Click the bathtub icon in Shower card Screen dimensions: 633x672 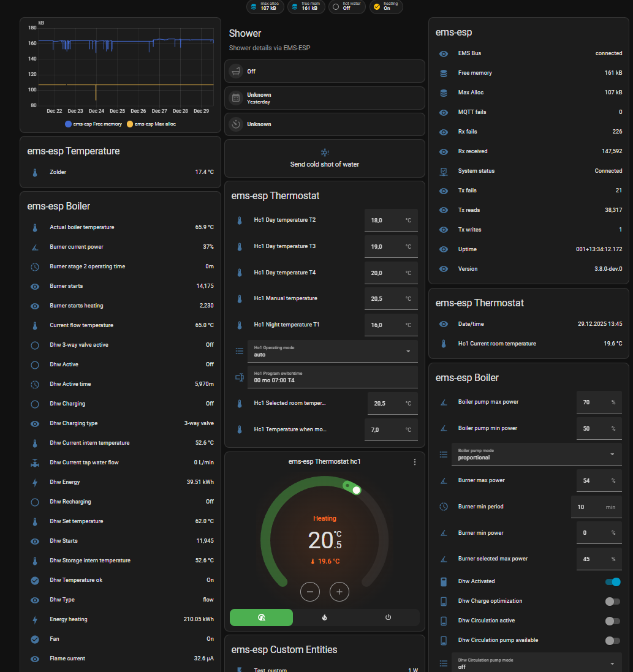pos(236,71)
